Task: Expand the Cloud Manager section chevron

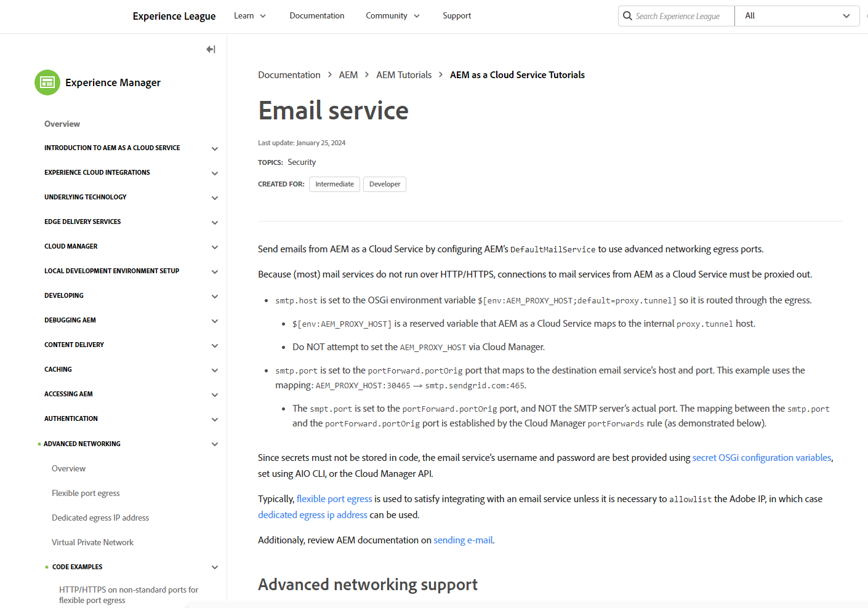Action: tap(215, 247)
